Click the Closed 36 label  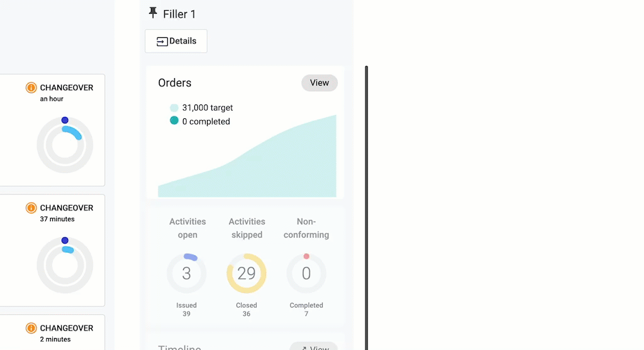pyautogui.click(x=247, y=309)
